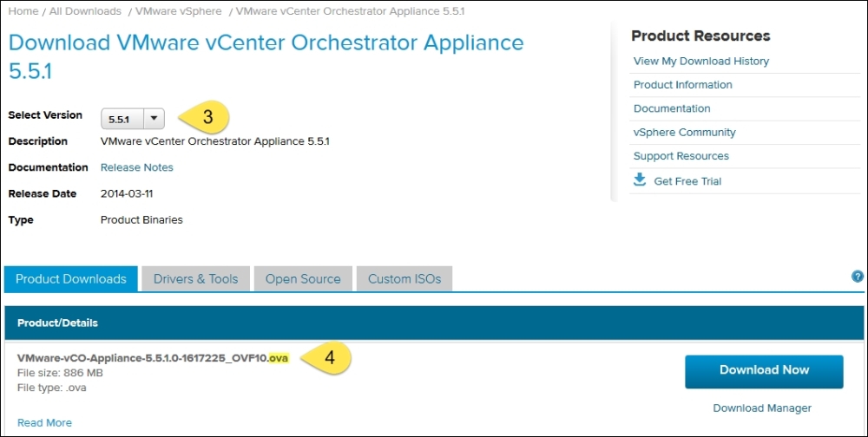Switch to the Custom ISOs tab
The height and width of the screenshot is (437, 868).
click(404, 279)
